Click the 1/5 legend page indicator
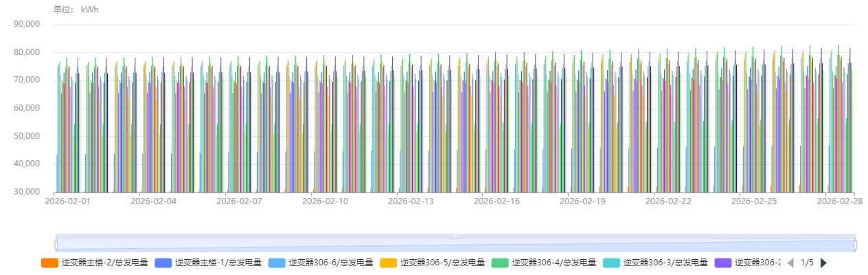The height and width of the screenshot is (275, 868). click(807, 263)
